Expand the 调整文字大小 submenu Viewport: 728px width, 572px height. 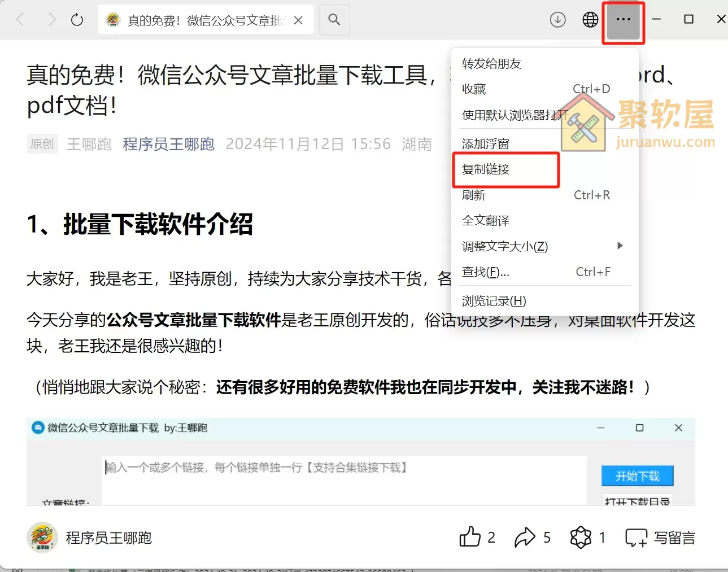505,246
